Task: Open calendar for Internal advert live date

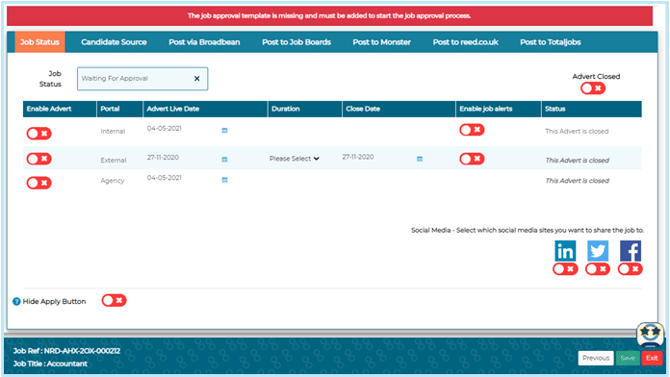Action: (224, 130)
